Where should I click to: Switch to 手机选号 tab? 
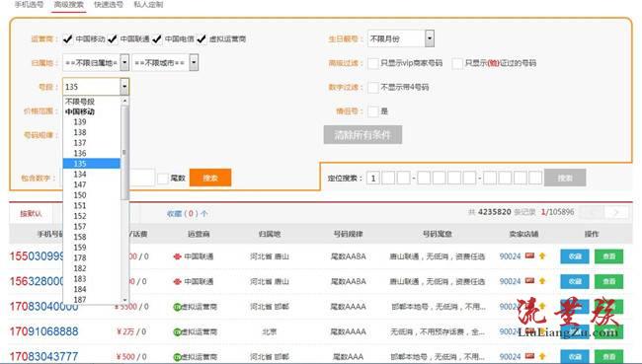(29, 5)
